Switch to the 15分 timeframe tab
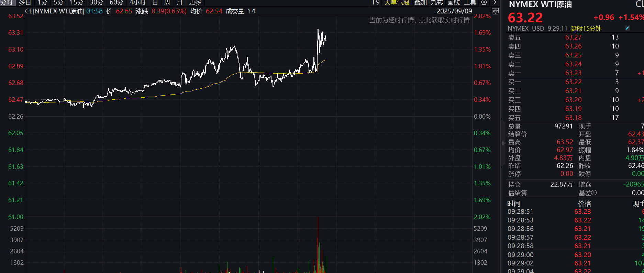 tap(77, 2)
